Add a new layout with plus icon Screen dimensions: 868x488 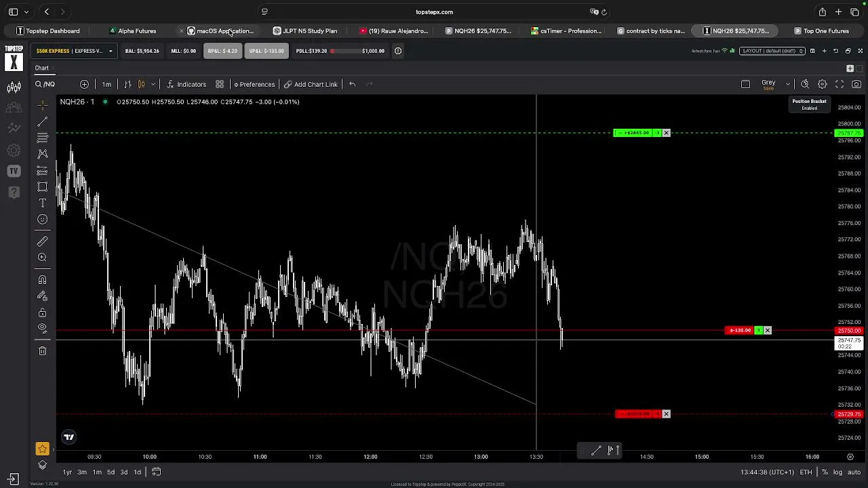click(824, 51)
